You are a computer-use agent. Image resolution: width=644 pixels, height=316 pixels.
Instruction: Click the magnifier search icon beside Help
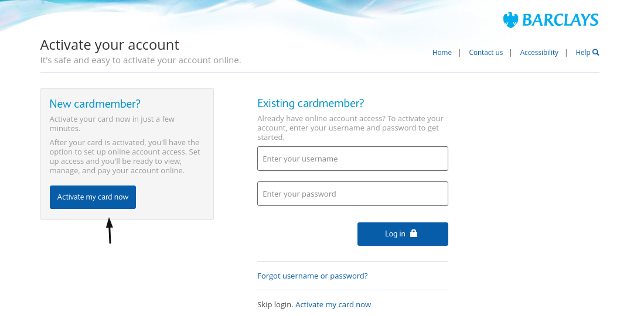pyautogui.click(x=596, y=52)
